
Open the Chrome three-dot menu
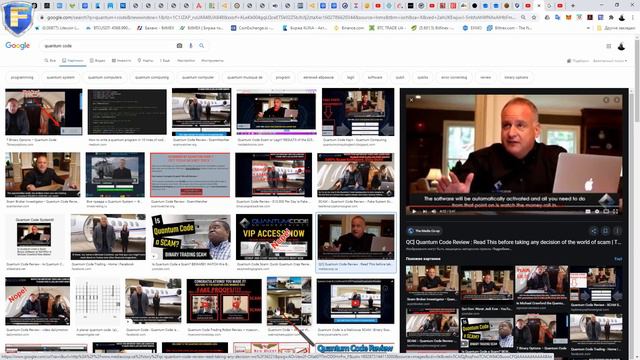[633, 18]
